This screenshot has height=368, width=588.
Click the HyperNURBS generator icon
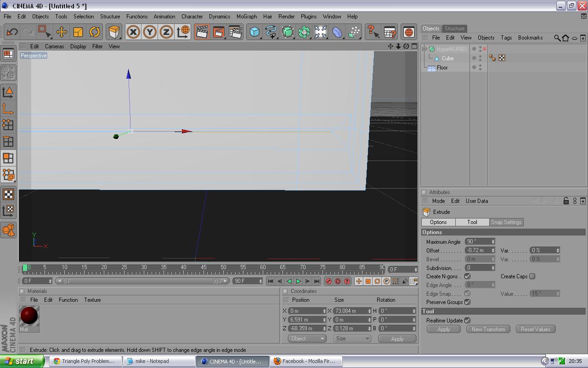(288, 32)
